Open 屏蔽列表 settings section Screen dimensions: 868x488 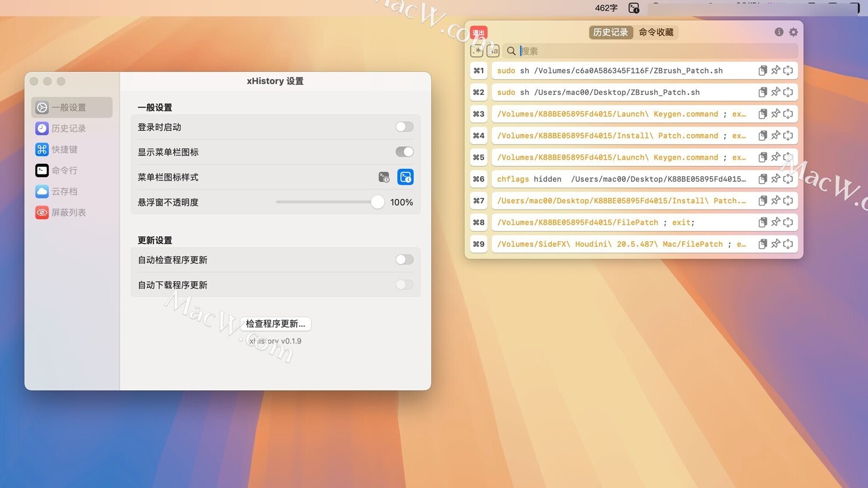coord(72,212)
